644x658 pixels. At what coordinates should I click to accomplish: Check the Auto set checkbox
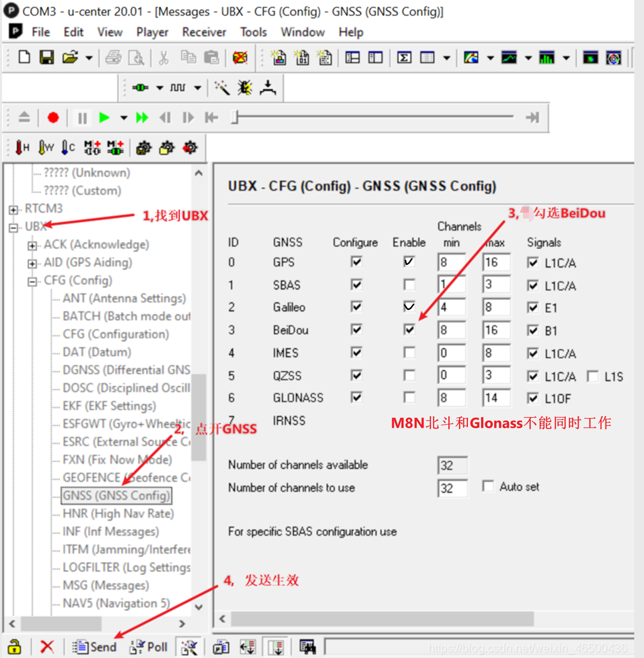[488, 486]
